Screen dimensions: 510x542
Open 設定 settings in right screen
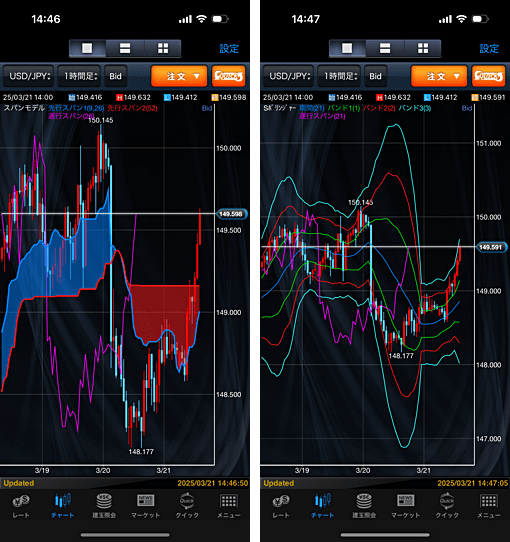tap(489, 48)
